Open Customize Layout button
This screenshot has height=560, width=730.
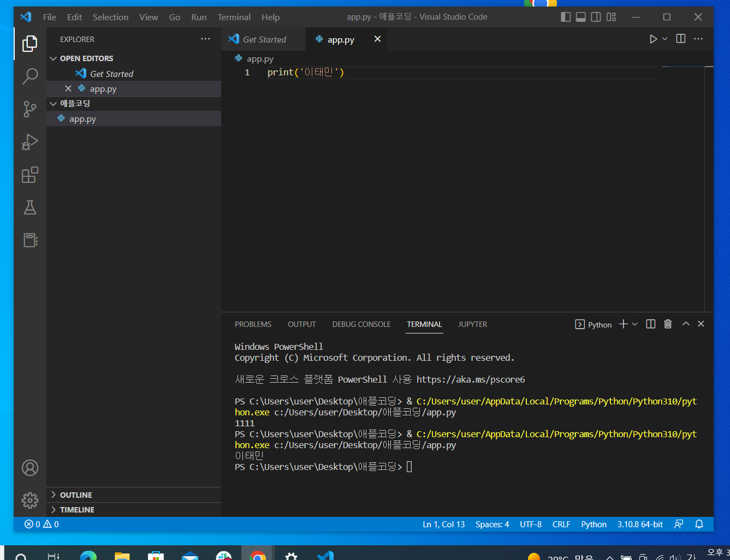click(x=612, y=17)
